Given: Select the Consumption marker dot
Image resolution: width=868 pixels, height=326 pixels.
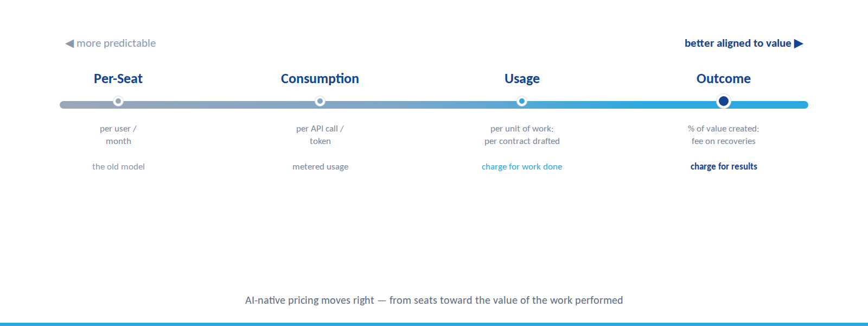Looking at the screenshot, I should tap(320, 101).
